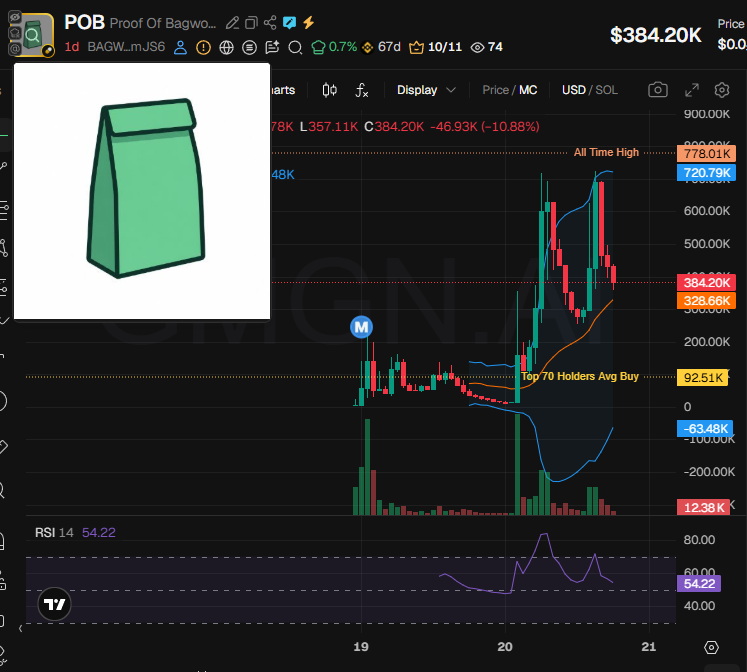Screen dimensions: 747x672
Task: Click the date label 20 on the time axis
Action: (505, 647)
